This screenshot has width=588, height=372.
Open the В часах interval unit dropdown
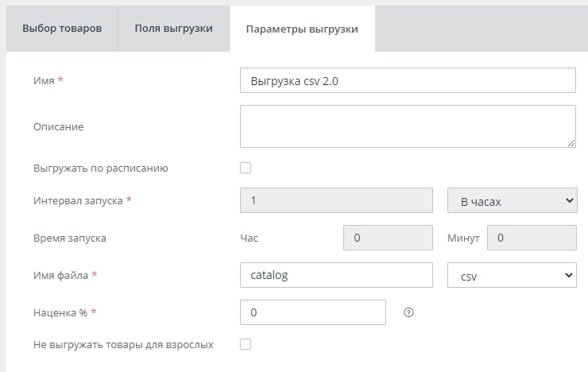(512, 201)
